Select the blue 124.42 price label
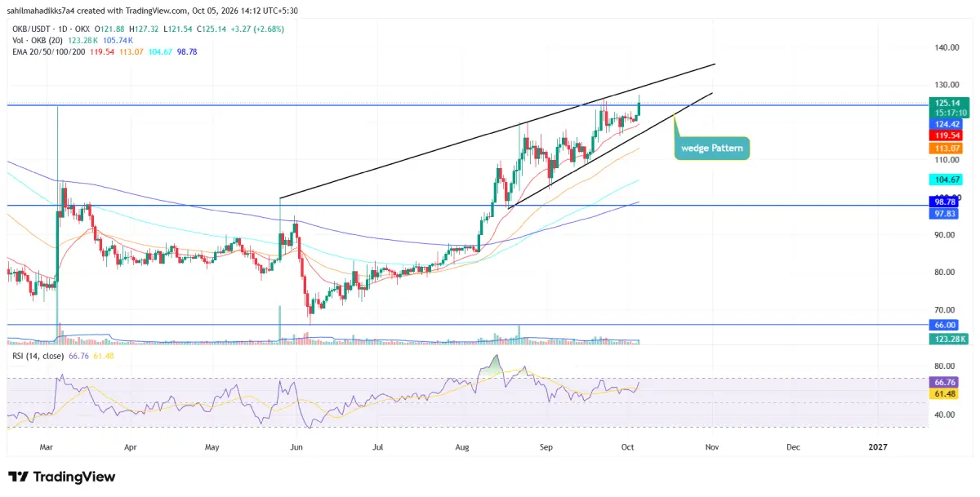This screenshot has width=980, height=497. pos(946,124)
